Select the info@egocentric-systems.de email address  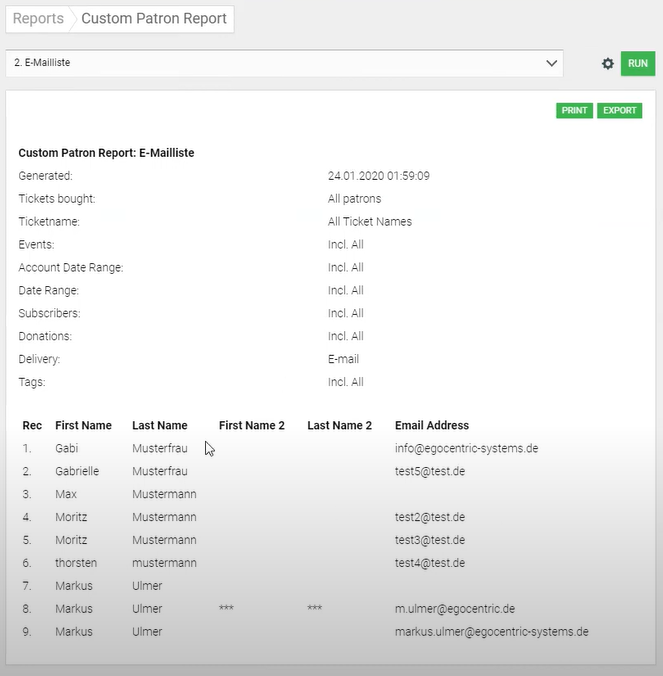466,448
